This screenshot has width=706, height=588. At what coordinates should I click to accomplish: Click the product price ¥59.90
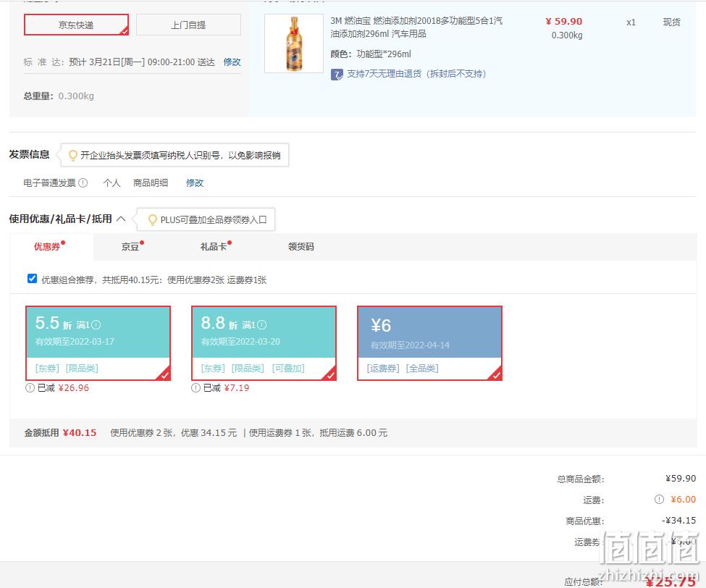(564, 22)
